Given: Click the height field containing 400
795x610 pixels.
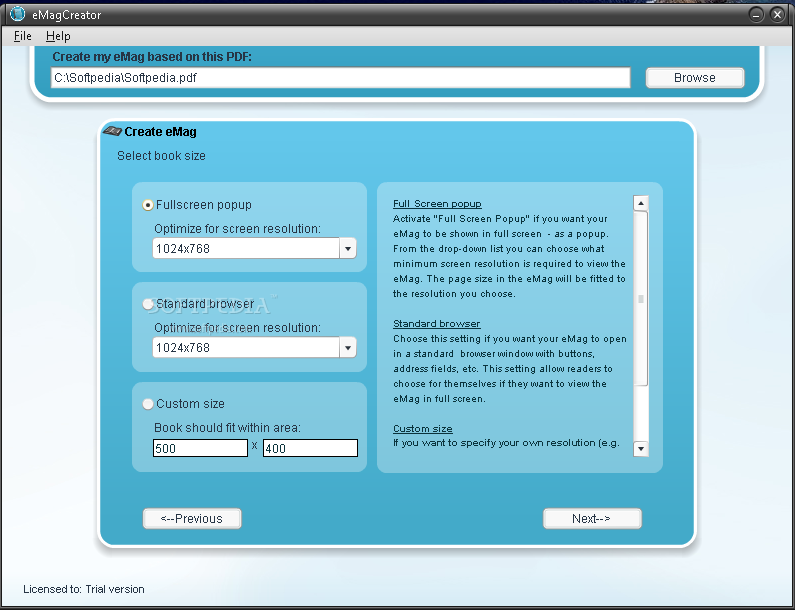Looking at the screenshot, I should tap(310, 448).
